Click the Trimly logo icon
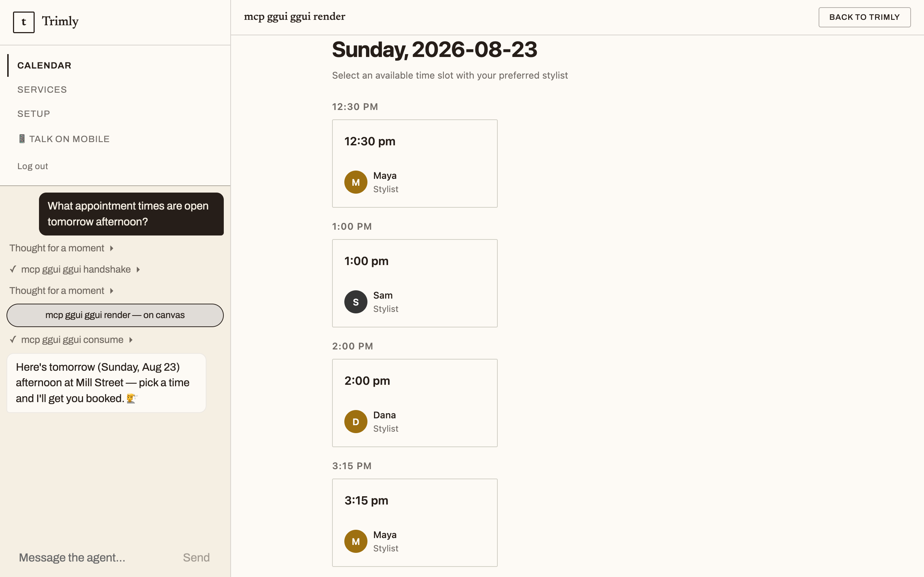The width and height of the screenshot is (924, 577). 24,22
